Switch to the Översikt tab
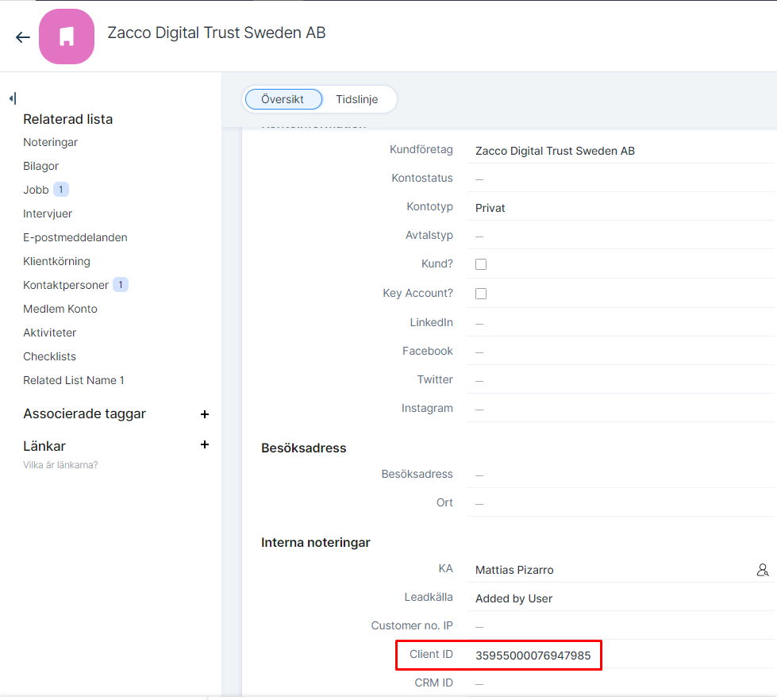 283,99
